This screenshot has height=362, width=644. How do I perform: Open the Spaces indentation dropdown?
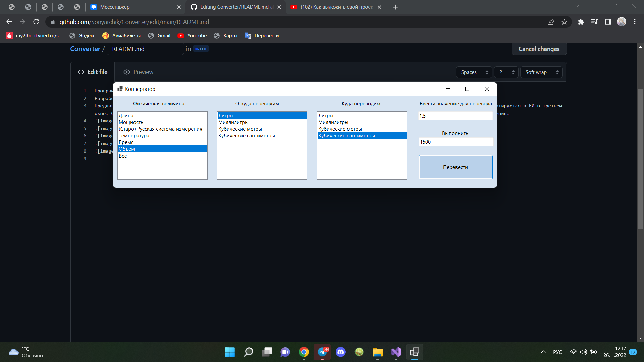tap(474, 72)
